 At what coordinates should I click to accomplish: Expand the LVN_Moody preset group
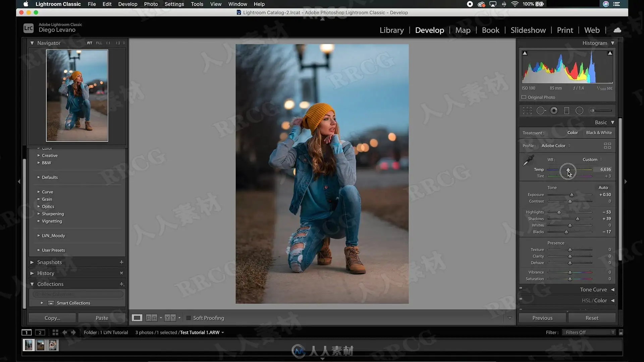point(39,236)
